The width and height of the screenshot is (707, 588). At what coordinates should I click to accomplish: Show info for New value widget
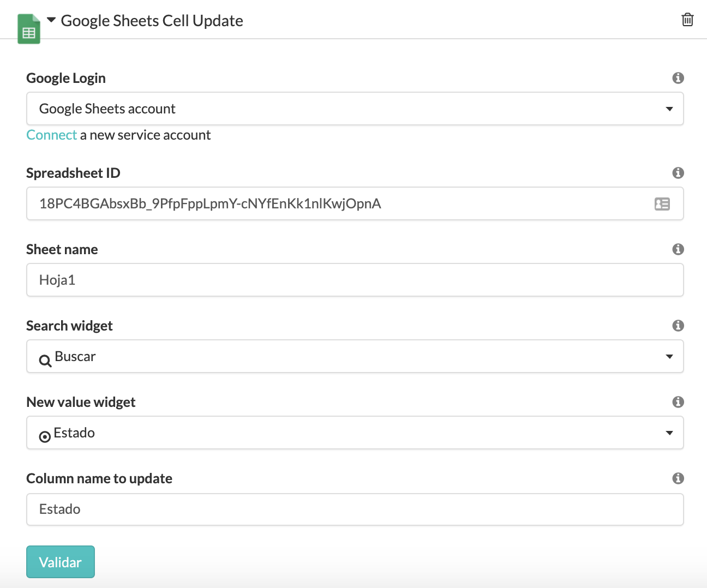(678, 402)
